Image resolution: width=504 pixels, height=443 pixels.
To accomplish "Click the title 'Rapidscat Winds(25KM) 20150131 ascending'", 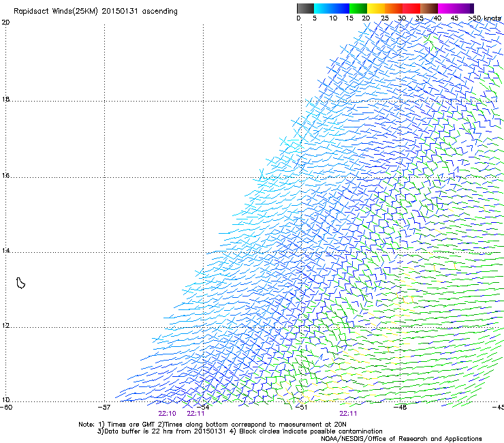I will (x=95, y=12).
